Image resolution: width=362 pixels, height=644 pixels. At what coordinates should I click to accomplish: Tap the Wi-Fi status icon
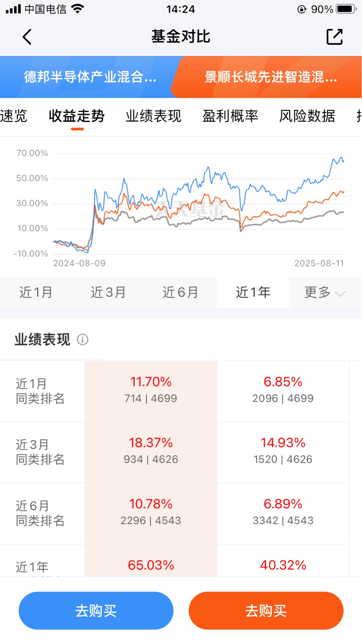[78, 9]
